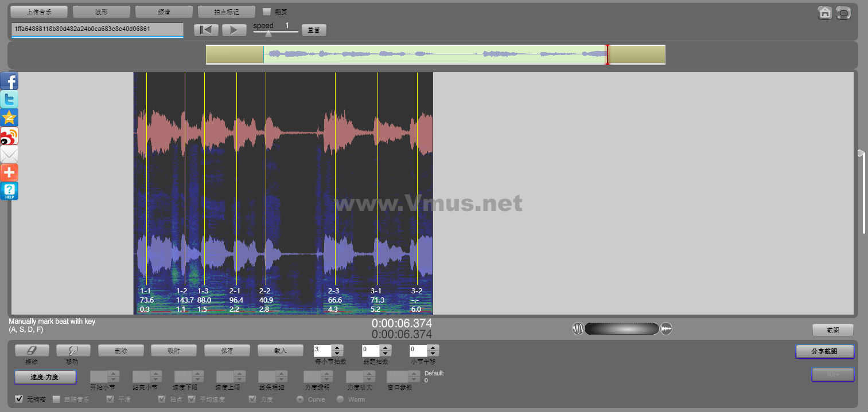Select the eraser (擦除) tool
The width and height of the screenshot is (868, 412).
pyautogui.click(x=32, y=351)
